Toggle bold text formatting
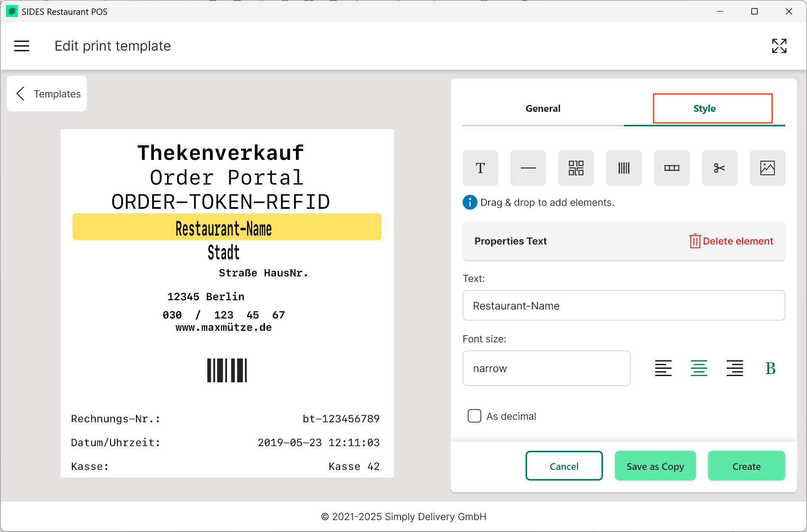Screen dimensions: 807x532 click(770, 368)
